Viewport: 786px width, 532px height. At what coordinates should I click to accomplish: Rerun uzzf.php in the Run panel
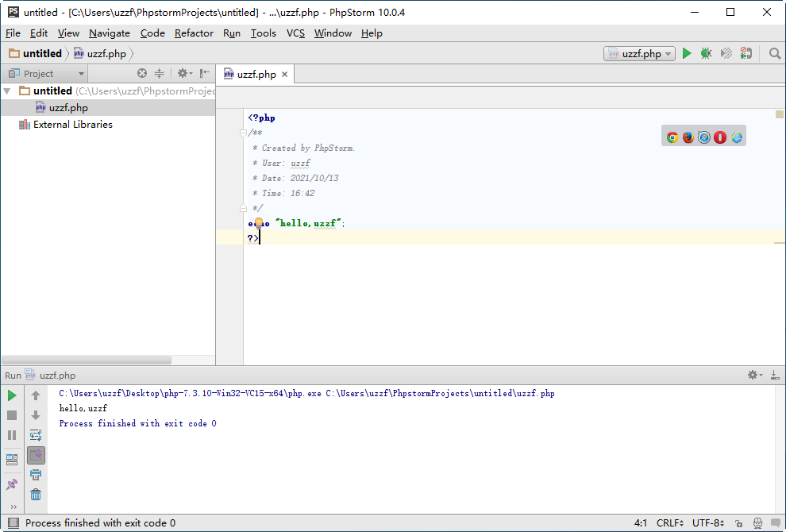click(12, 395)
